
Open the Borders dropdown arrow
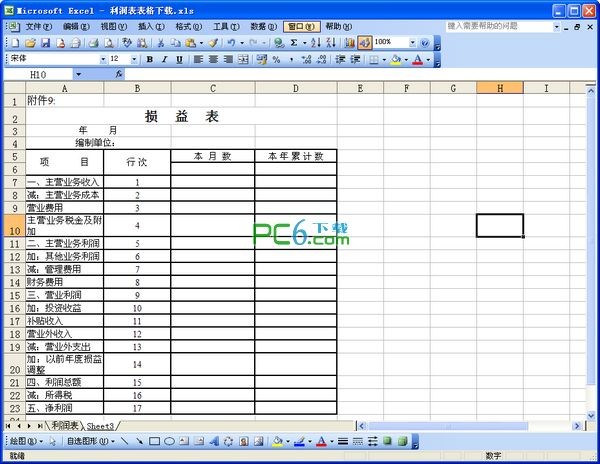point(384,60)
